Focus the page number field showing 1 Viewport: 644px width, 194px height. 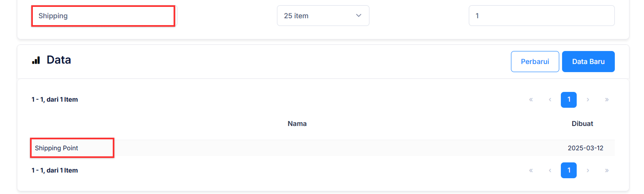[541, 16]
